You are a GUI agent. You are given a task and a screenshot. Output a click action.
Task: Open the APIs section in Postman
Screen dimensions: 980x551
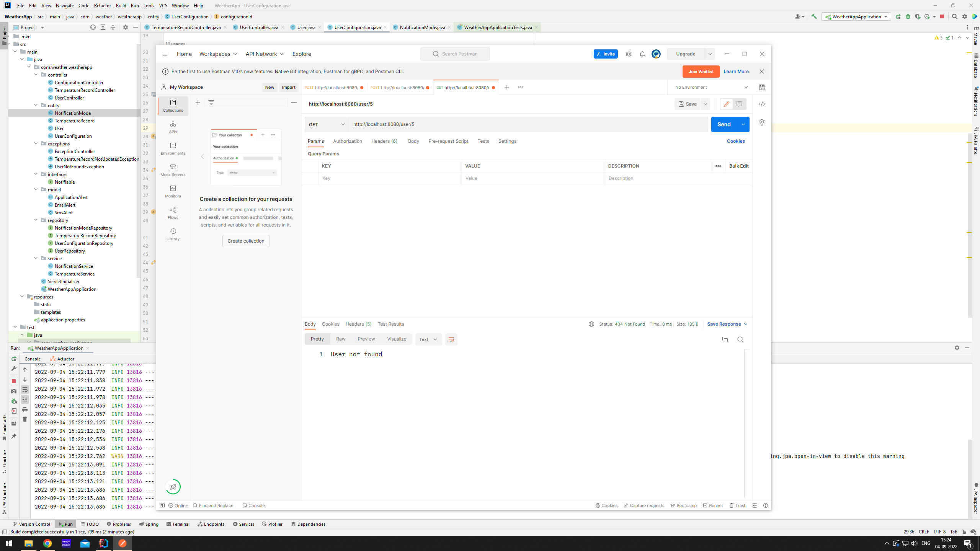(173, 127)
